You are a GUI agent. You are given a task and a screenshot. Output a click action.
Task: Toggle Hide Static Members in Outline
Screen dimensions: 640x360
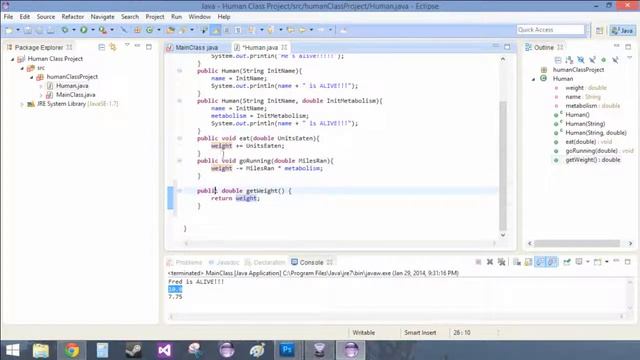pyautogui.click(x=592, y=60)
